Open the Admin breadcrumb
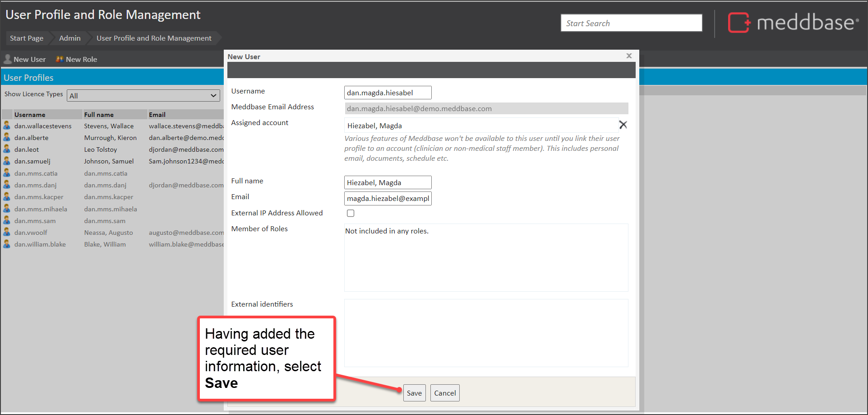The width and height of the screenshot is (868, 415). (x=69, y=38)
